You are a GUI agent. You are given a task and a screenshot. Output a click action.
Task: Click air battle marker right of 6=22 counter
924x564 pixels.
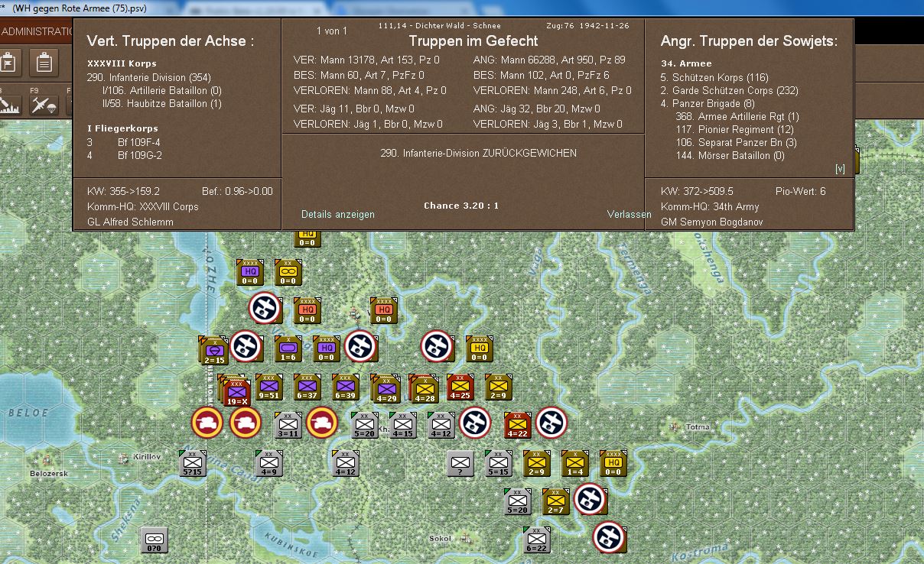(x=609, y=537)
